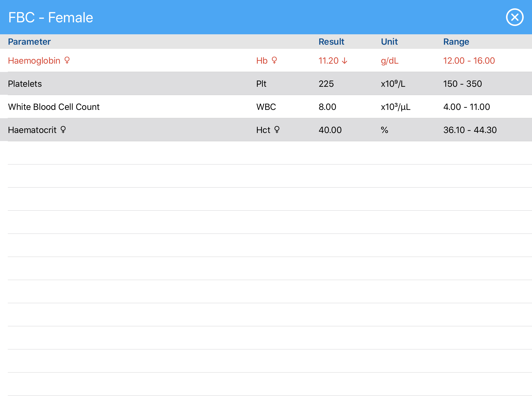Select the Haematocrit parameter name
Image resolution: width=532 pixels, height=399 pixels.
click(32, 130)
